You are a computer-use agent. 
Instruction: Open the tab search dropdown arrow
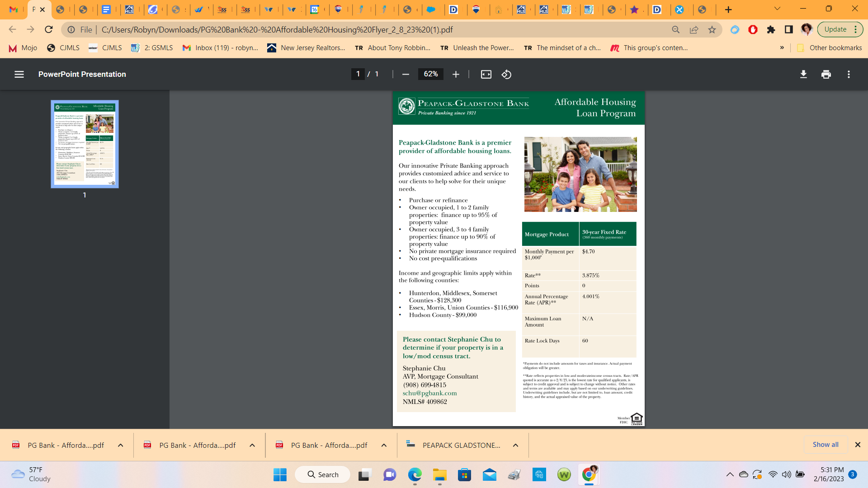tap(777, 9)
